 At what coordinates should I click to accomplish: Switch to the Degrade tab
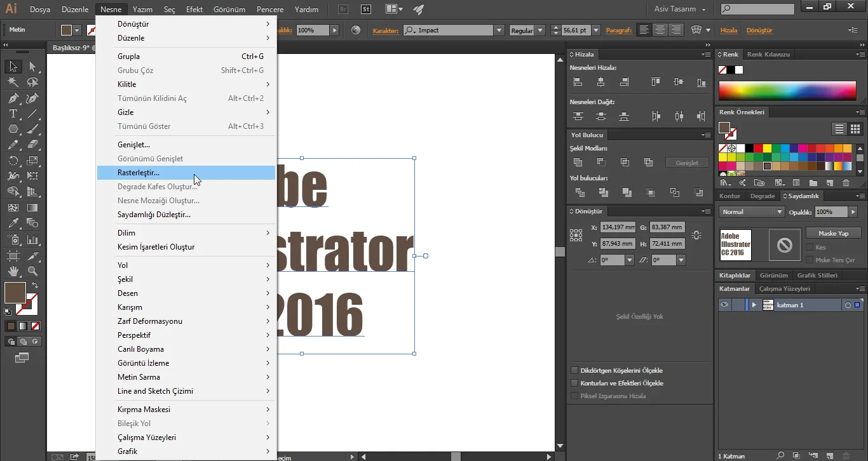[763, 196]
